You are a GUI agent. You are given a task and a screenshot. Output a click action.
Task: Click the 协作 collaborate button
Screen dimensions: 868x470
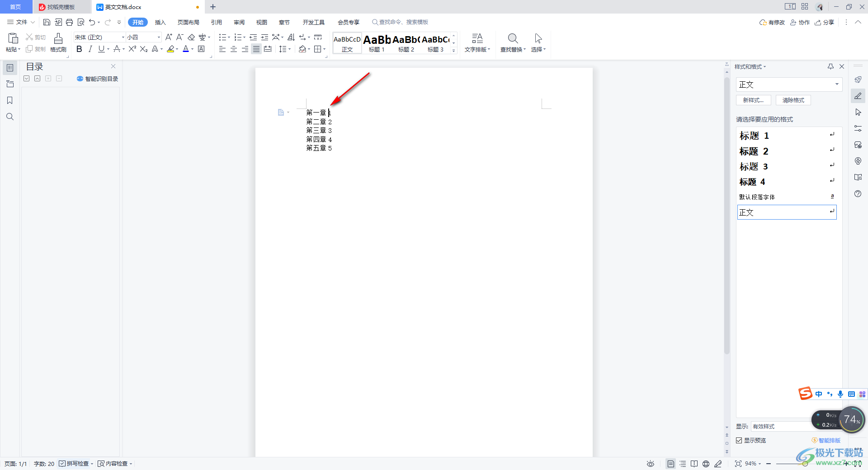(x=800, y=22)
